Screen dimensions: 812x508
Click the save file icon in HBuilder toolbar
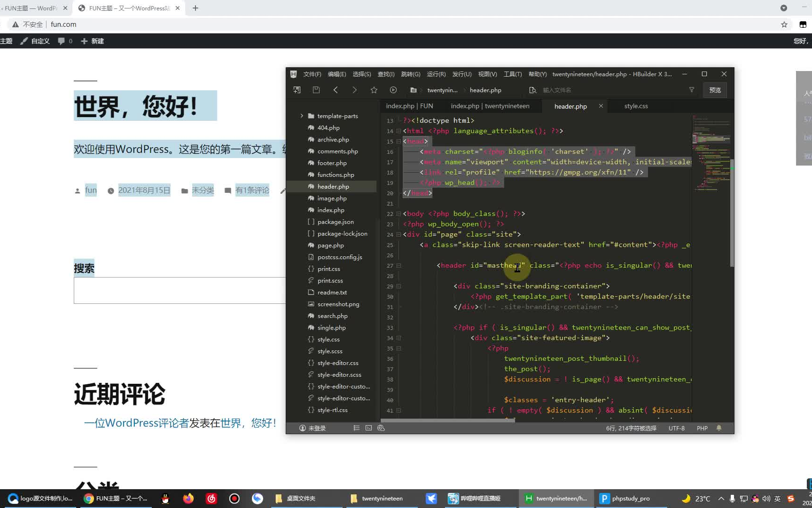316,90
